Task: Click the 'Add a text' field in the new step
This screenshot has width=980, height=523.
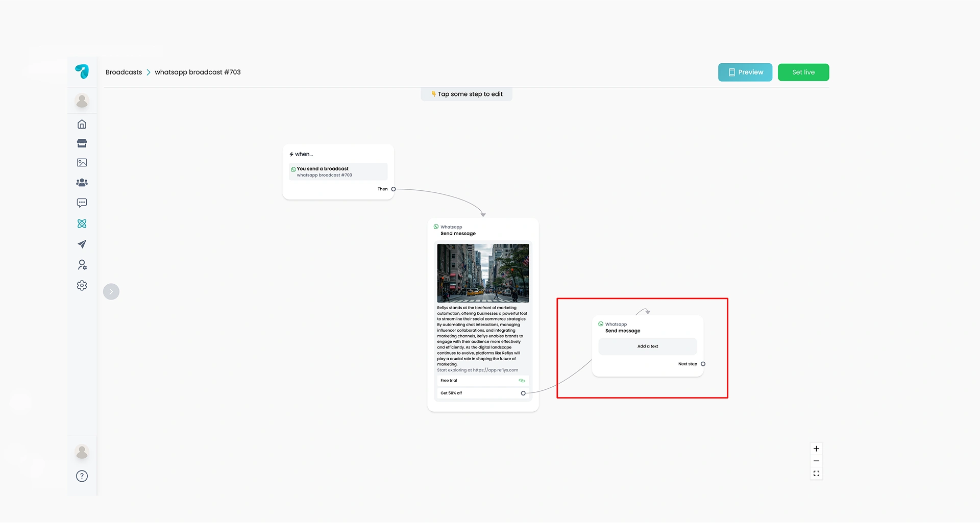Action: [648, 346]
